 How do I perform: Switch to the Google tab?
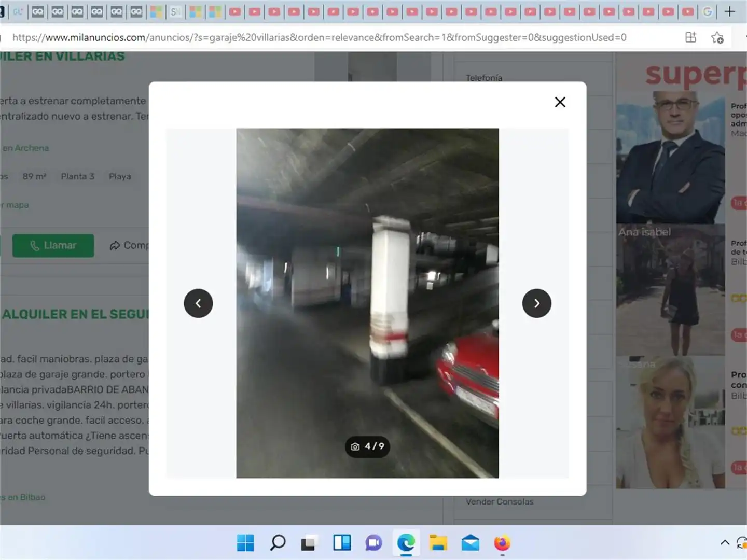[x=708, y=11]
